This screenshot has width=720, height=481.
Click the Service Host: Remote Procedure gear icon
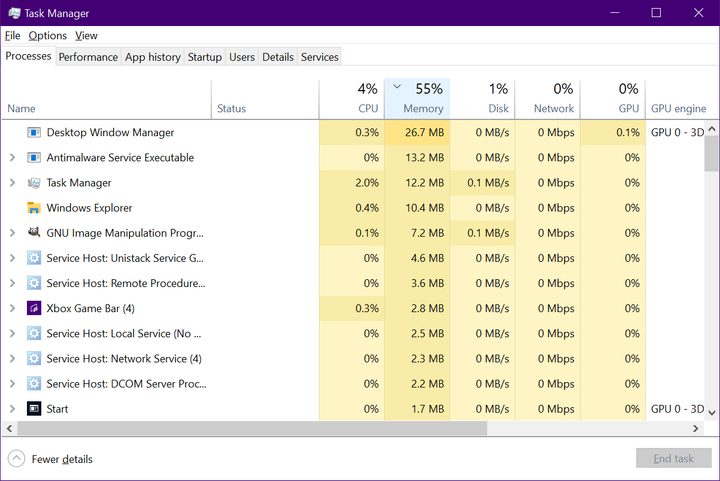(34, 283)
